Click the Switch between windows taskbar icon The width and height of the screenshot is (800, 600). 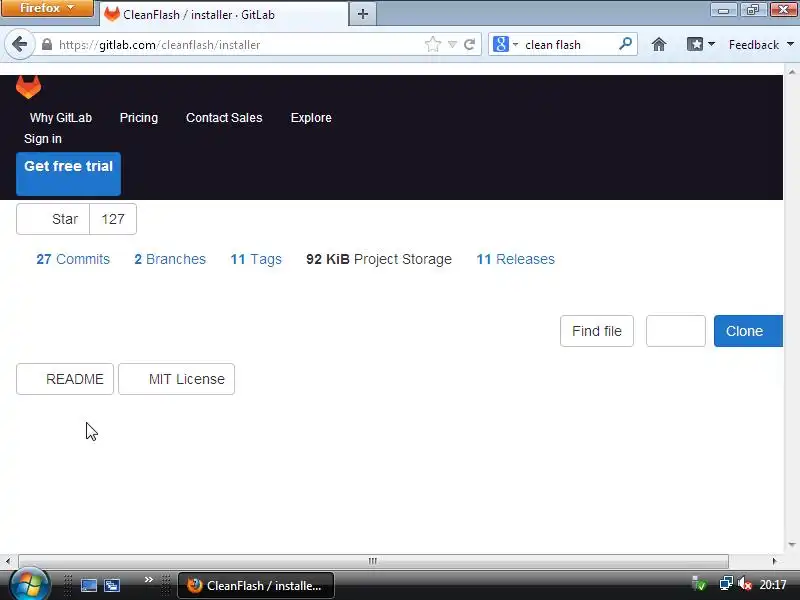[x=112, y=585]
